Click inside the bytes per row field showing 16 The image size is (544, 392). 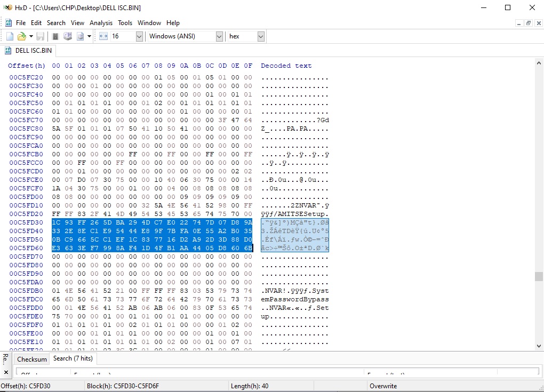point(123,36)
